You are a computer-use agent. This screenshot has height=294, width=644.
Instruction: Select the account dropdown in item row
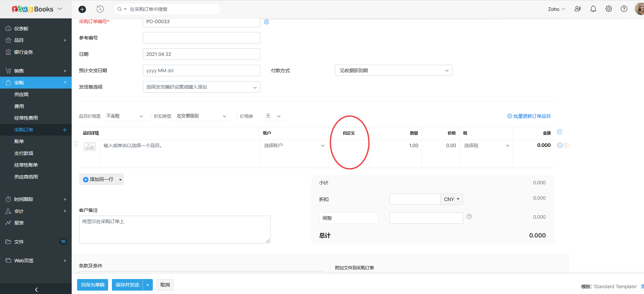(x=294, y=146)
